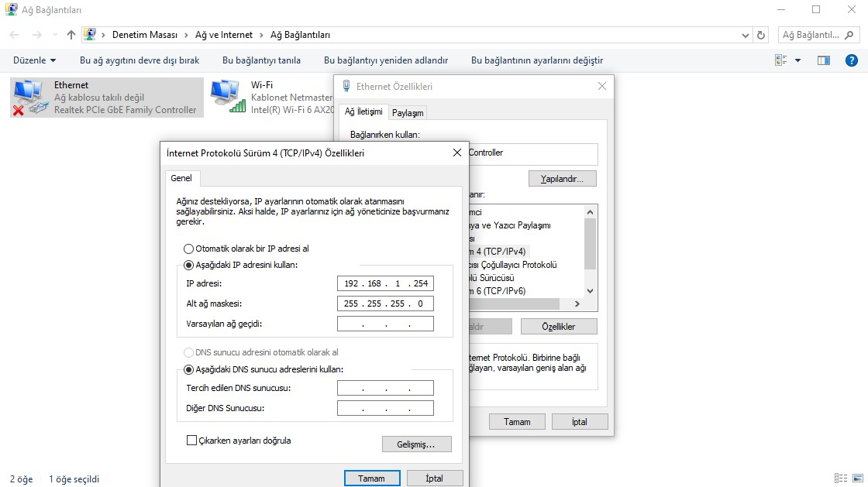
Task: Select the '4 (TCP/IPv4)' list item
Action: [x=500, y=251]
